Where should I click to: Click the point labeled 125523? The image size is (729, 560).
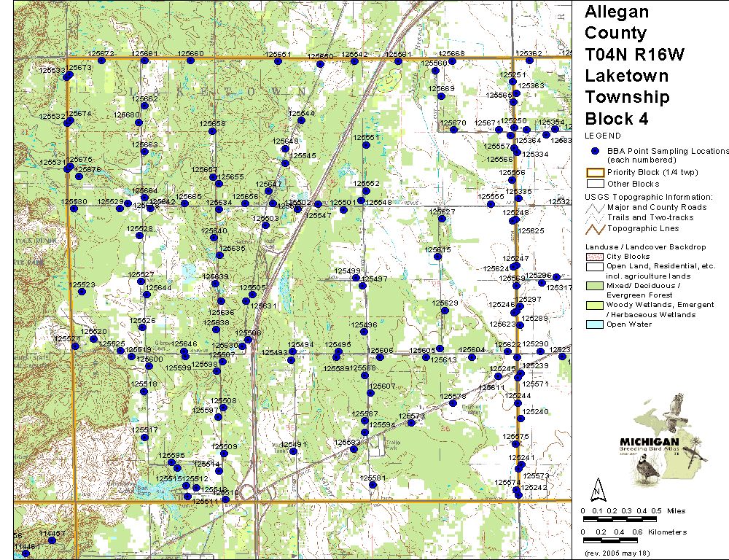(82, 292)
